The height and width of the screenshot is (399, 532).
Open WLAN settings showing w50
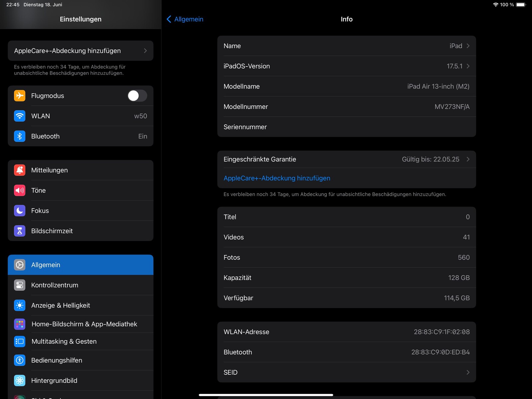coord(80,116)
